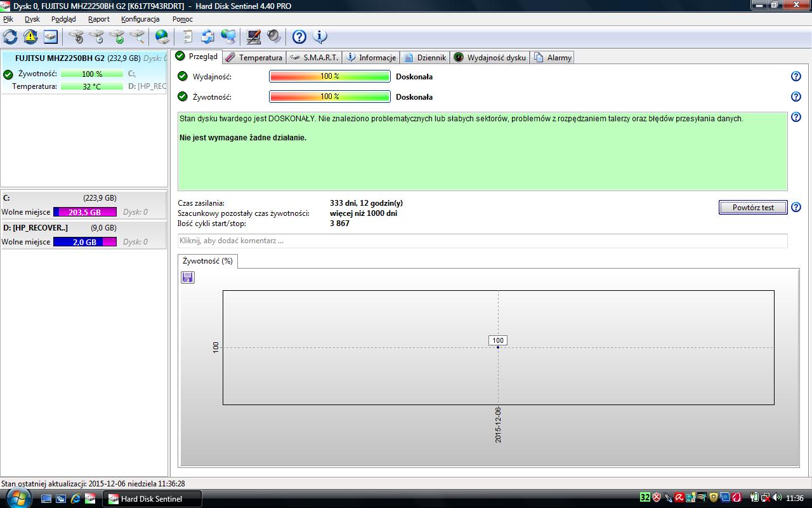Click the Powtórz test button
812x508 pixels.
(753, 207)
